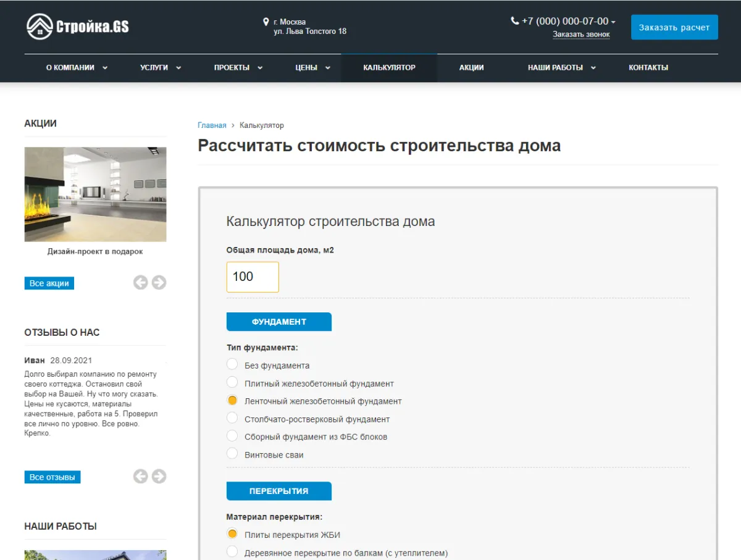Screen dimensions: 741x560
Task: Select Плитный железобетонный фундамент option
Action: 232,382
